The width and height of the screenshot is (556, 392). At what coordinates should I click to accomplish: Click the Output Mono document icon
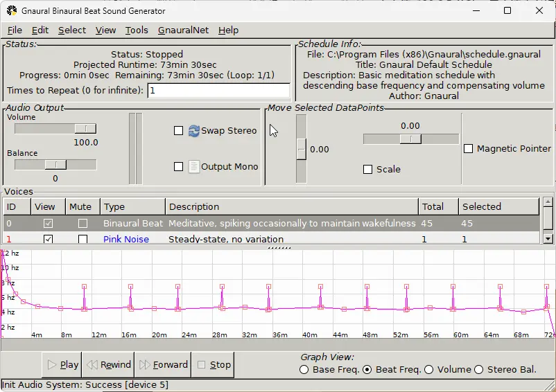pos(193,167)
